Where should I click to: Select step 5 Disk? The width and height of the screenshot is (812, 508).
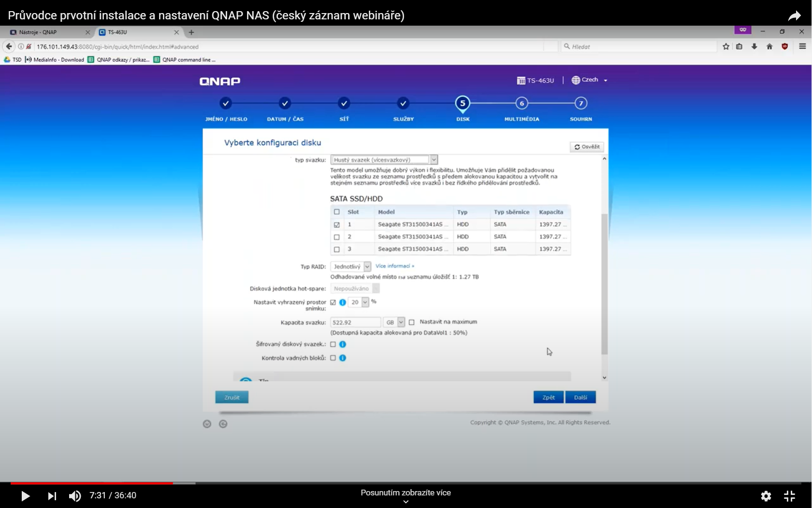coord(463,103)
